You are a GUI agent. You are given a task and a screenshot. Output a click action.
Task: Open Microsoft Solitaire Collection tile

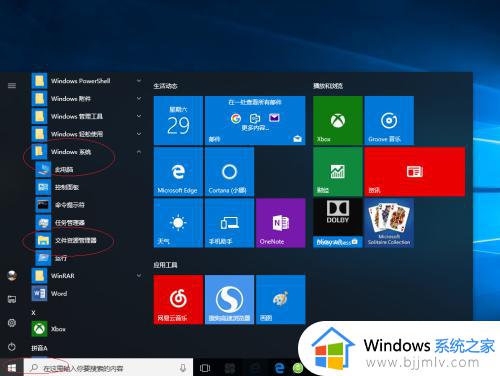pos(389,223)
